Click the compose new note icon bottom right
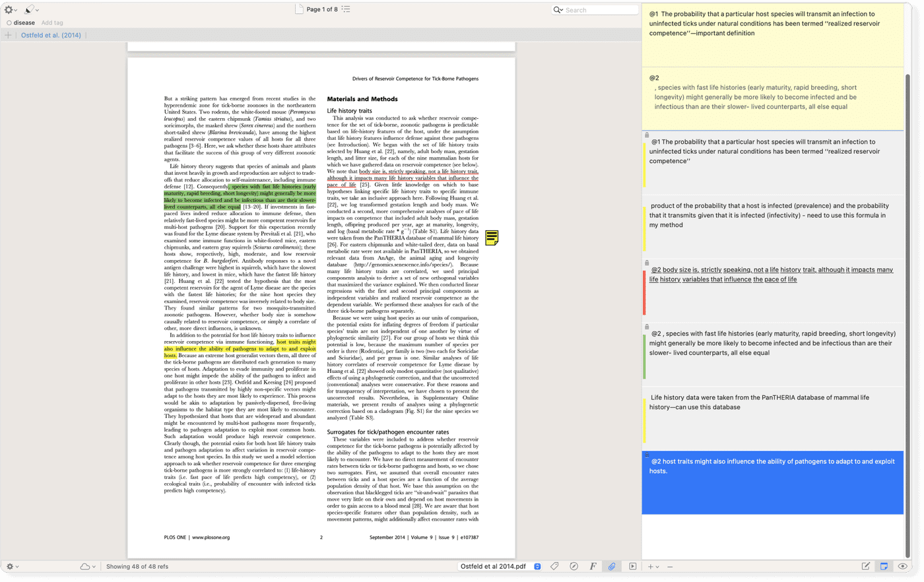Viewport: 924px width, 582px height. tap(867, 566)
